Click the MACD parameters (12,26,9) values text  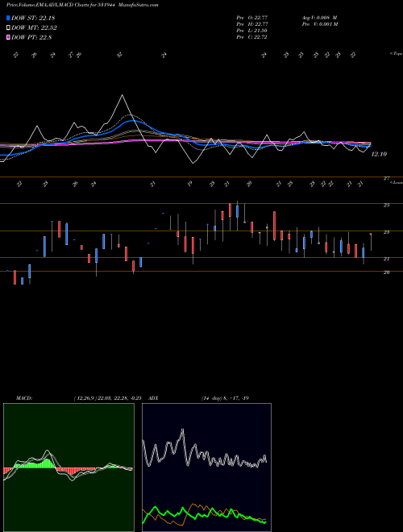pos(110,398)
